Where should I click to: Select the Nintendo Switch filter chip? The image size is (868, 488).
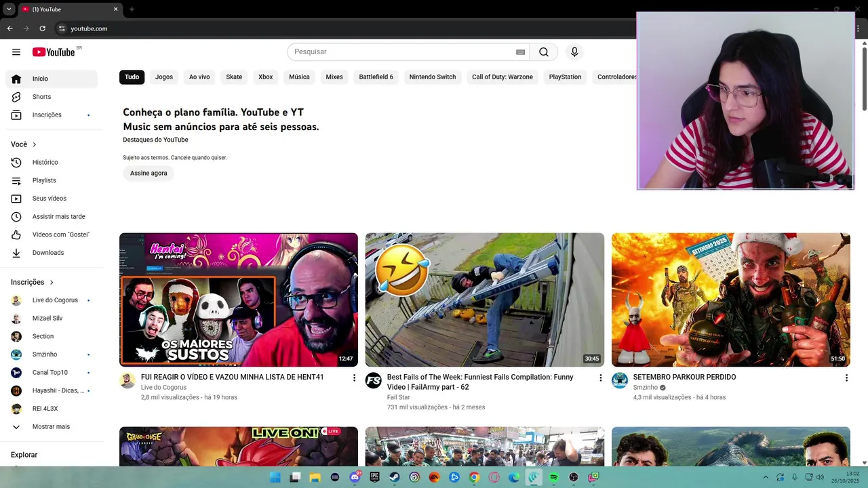click(x=433, y=77)
